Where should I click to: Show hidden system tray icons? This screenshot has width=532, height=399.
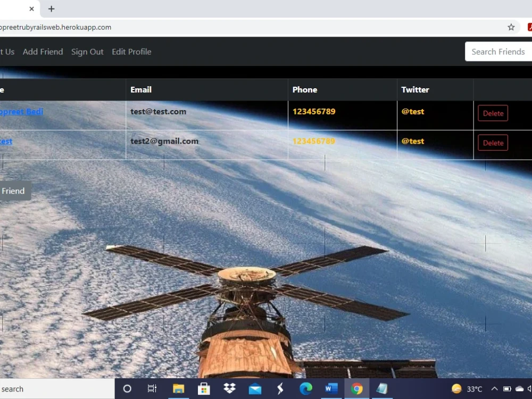[494, 389]
